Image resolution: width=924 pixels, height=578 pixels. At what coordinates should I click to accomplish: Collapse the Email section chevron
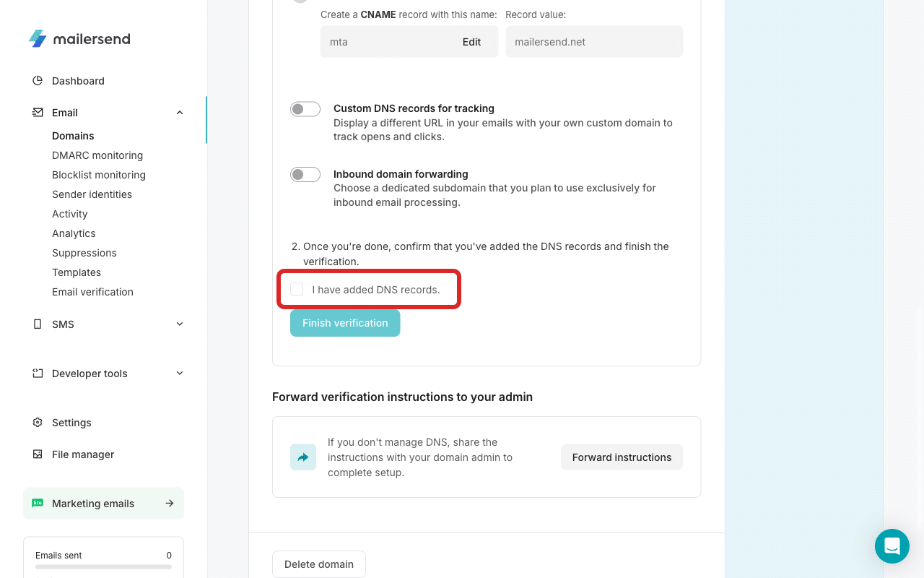(179, 112)
